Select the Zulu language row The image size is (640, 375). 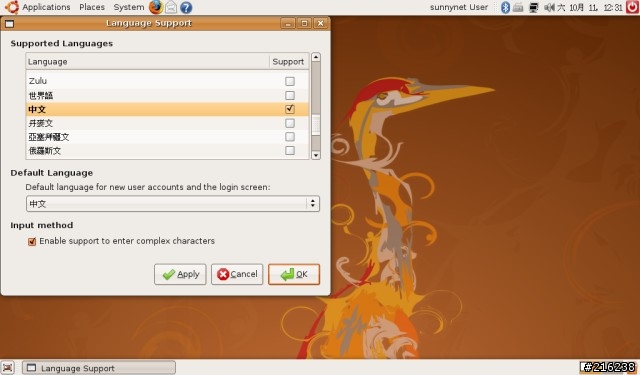(167, 81)
